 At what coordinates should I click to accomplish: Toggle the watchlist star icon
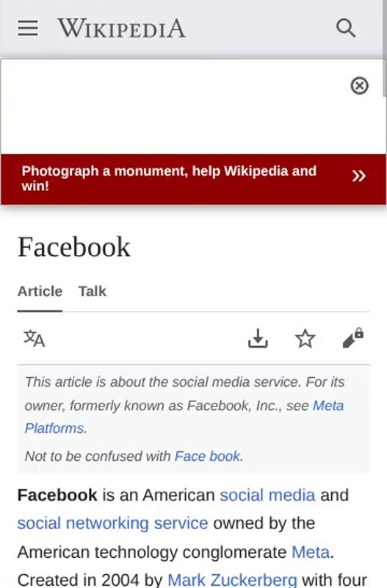point(305,338)
